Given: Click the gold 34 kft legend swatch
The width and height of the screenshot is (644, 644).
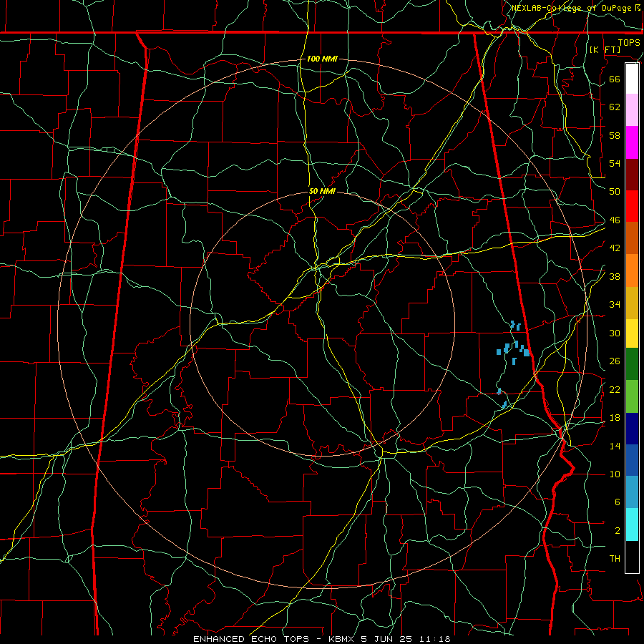Looking at the screenshot, I should click(632, 303).
